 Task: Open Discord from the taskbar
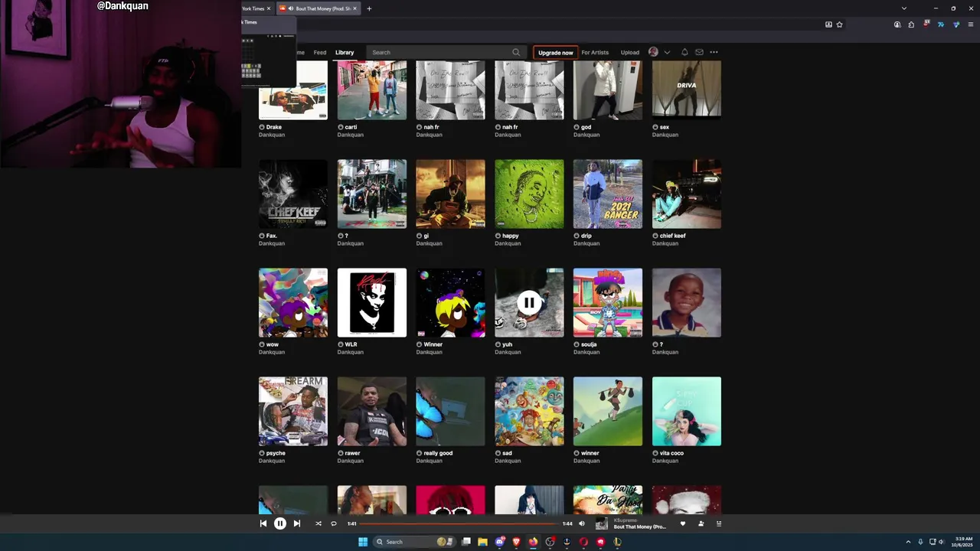point(499,542)
